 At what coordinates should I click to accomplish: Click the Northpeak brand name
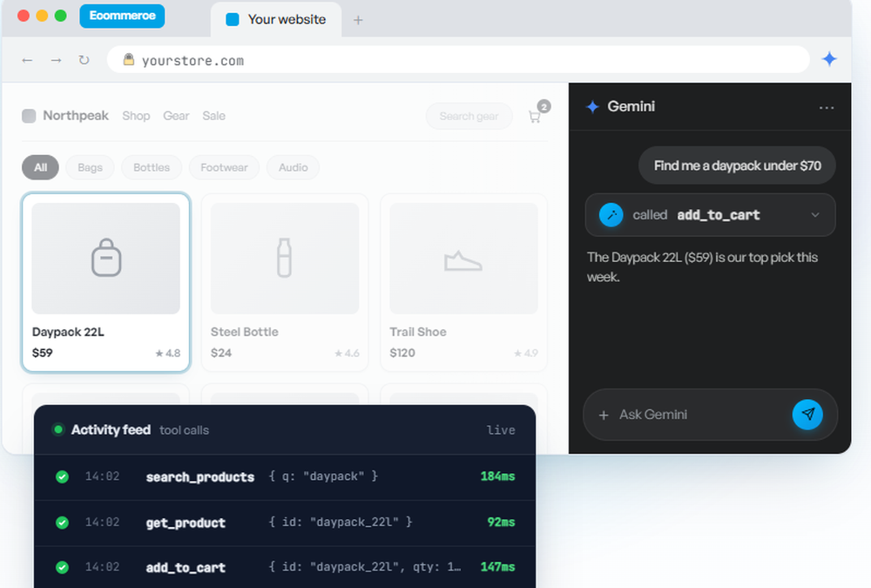point(76,116)
